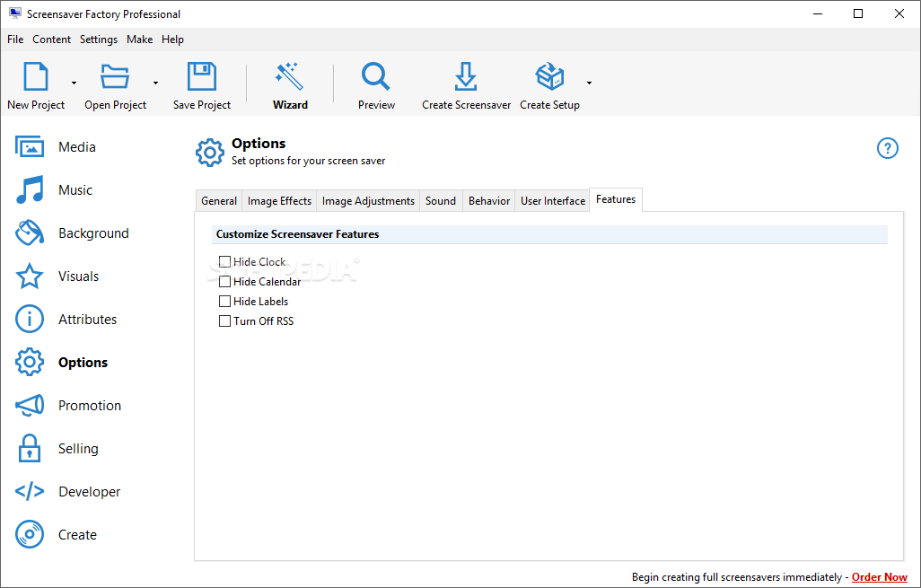The image size is (921, 588).
Task: Click the application icon in title bar
Action: point(14,13)
